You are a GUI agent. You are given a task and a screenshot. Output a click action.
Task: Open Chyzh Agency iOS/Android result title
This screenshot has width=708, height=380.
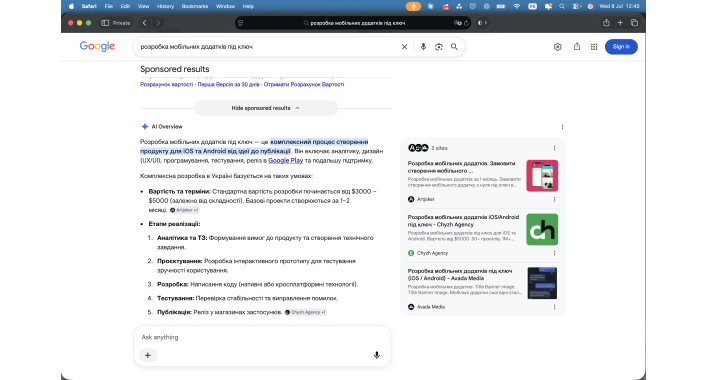(x=463, y=221)
